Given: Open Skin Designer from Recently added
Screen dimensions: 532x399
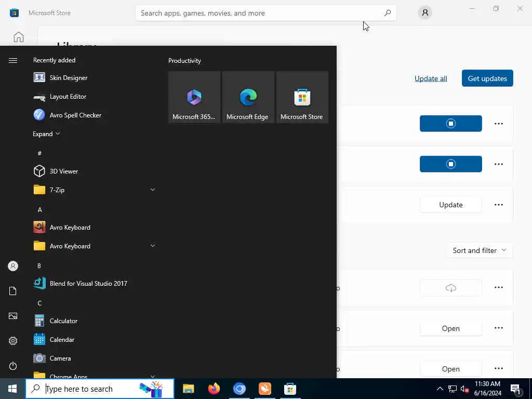Looking at the screenshot, I should point(95,78).
